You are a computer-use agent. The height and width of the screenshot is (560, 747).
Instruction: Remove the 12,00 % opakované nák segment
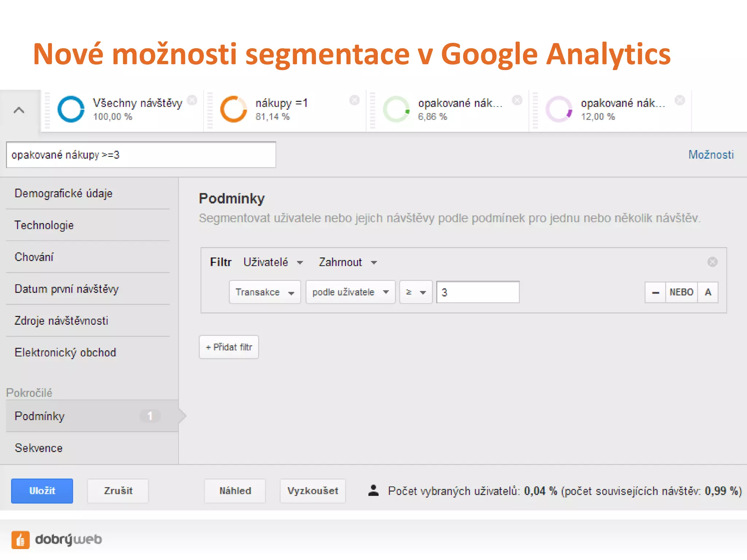click(680, 100)
